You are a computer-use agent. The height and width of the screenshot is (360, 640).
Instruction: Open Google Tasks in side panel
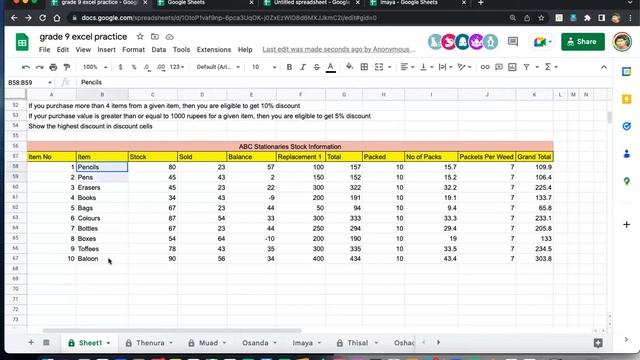coord(627,127)
